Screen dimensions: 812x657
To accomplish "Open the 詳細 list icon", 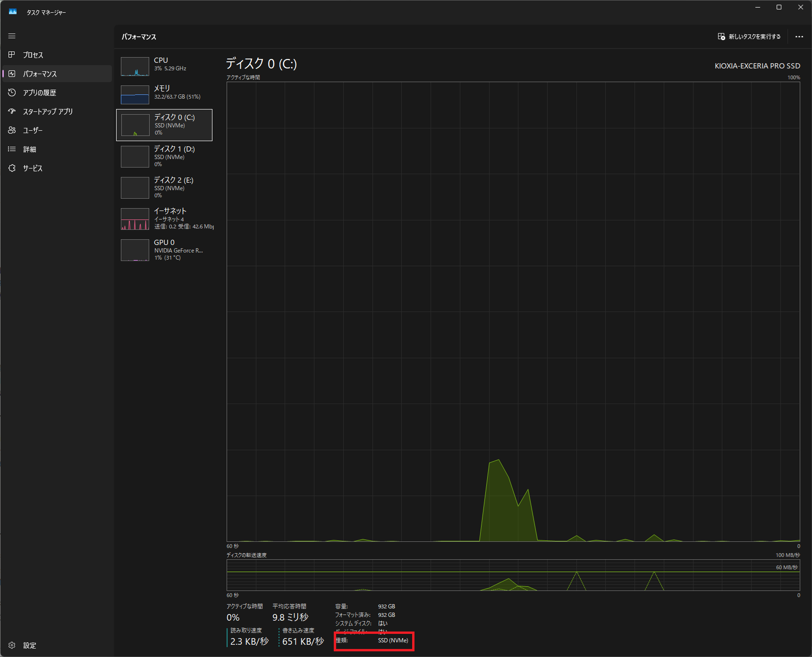I will point(12,149).
